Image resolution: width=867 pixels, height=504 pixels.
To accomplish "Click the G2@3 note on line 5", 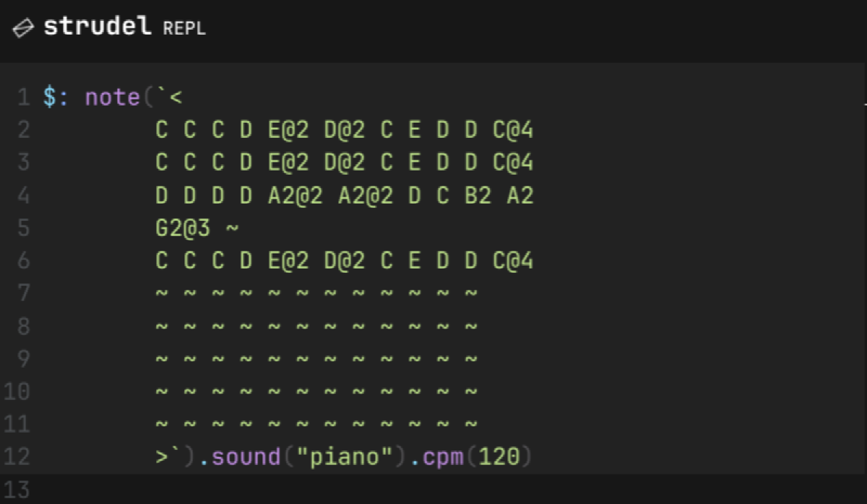I will 183,228.
